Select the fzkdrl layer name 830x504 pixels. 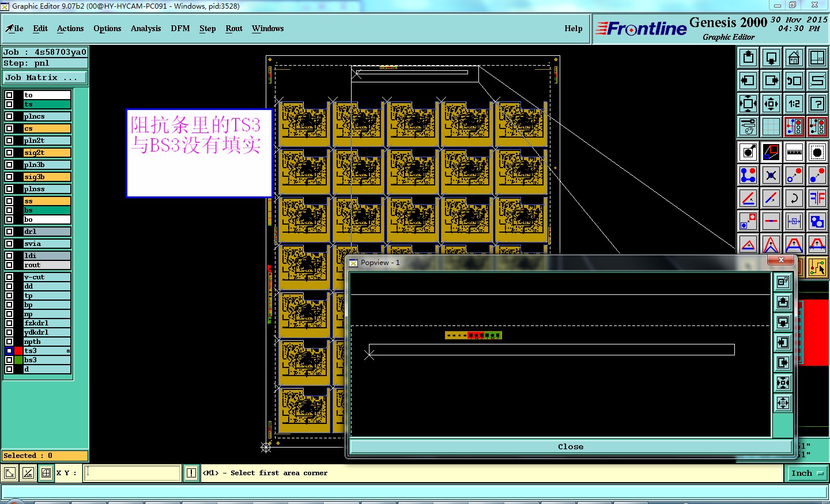pyautogui.click(x=47, y=323)
